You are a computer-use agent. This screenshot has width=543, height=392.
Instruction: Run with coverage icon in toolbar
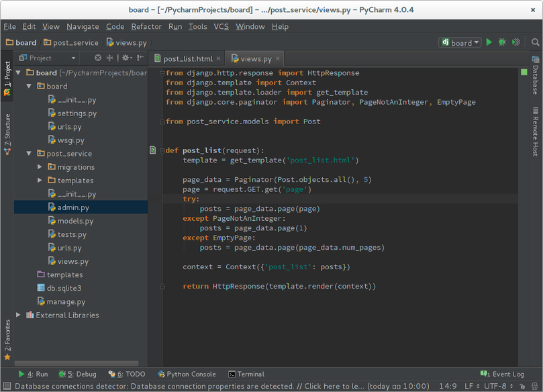tap(516, 42)
